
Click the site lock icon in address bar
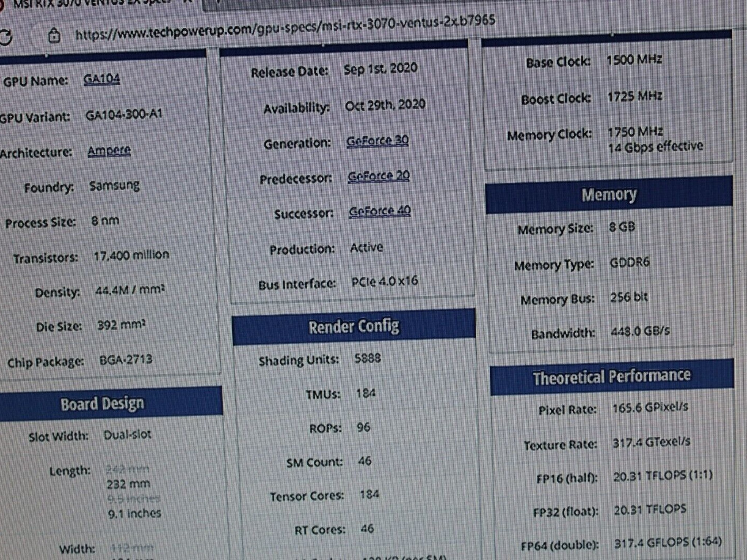point(54,36)
